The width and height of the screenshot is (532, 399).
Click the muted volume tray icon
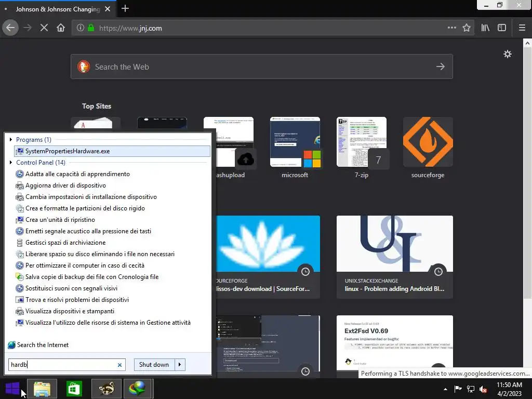[x=483, y=389]
